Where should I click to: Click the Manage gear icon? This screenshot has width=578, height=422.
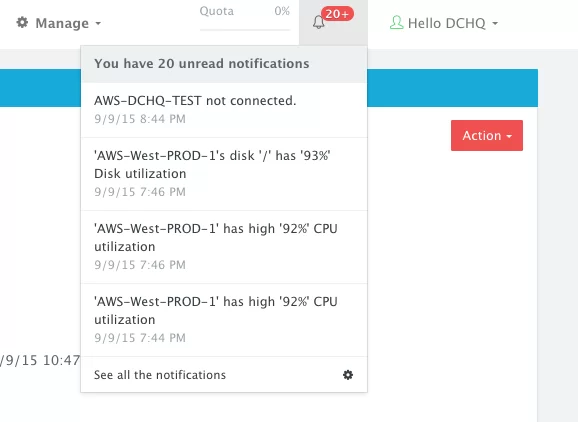[22, 22]
